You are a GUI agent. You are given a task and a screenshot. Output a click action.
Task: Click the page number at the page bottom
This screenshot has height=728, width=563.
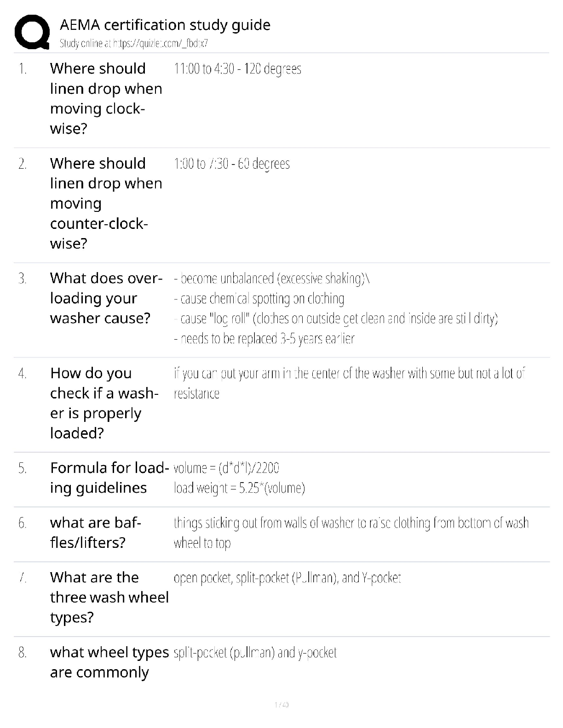(281, 704)
